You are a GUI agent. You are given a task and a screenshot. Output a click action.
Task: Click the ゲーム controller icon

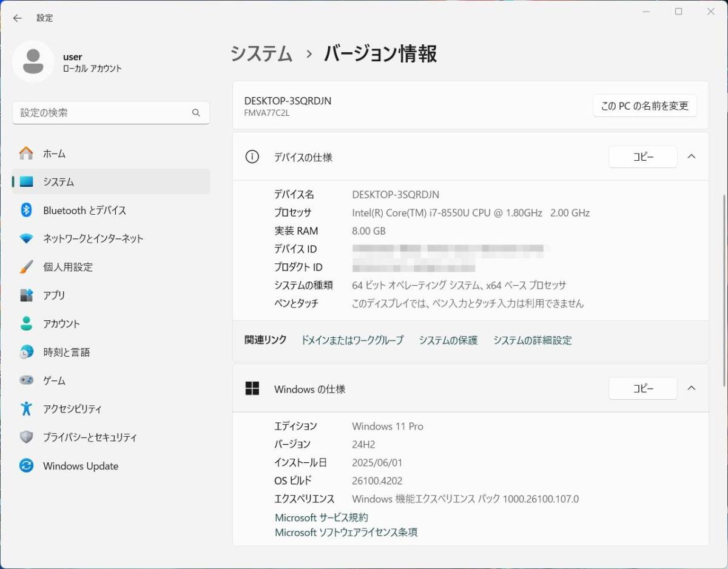[26, 380]
